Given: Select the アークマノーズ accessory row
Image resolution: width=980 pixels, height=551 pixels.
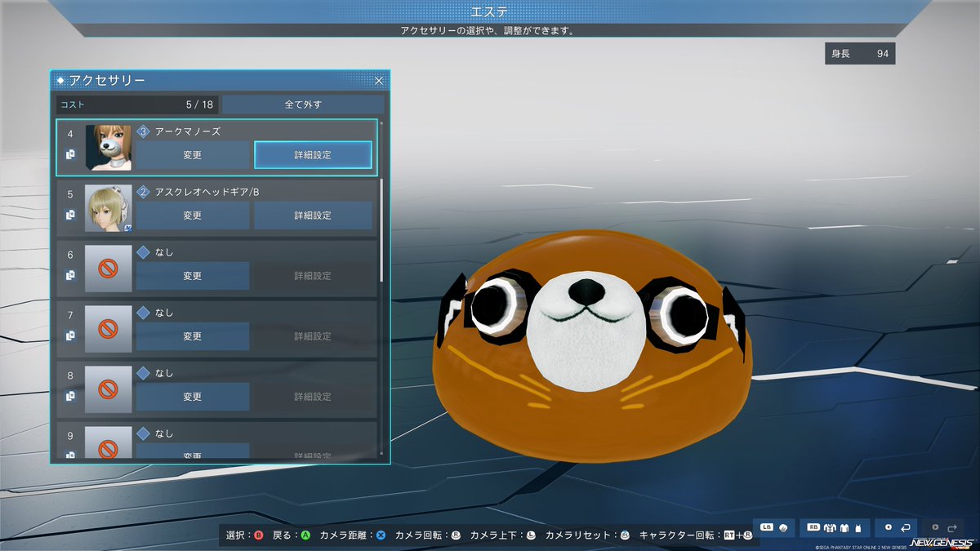Looking at the screenshot, I should [196, 131].
